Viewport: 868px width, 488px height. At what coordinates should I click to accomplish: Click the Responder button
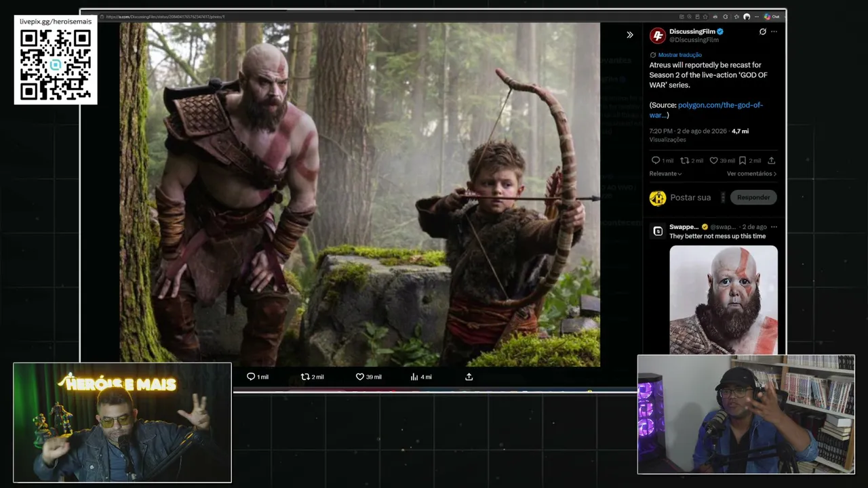point(753,197)
